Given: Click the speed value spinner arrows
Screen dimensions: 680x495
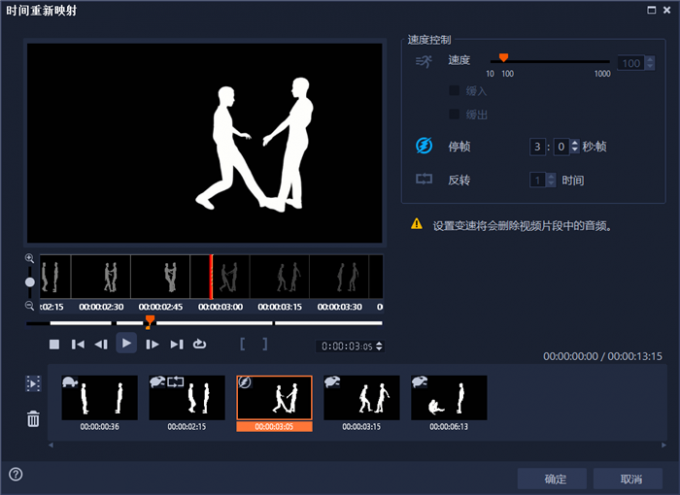Looking at the screenshot, I should pyautogui.click(x=650, y=63).
